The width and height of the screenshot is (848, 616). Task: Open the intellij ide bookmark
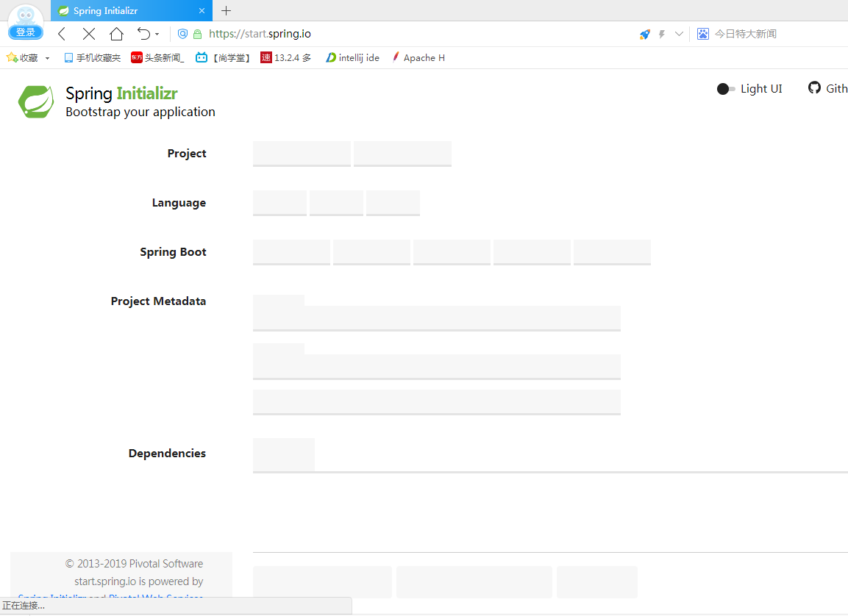352,58
